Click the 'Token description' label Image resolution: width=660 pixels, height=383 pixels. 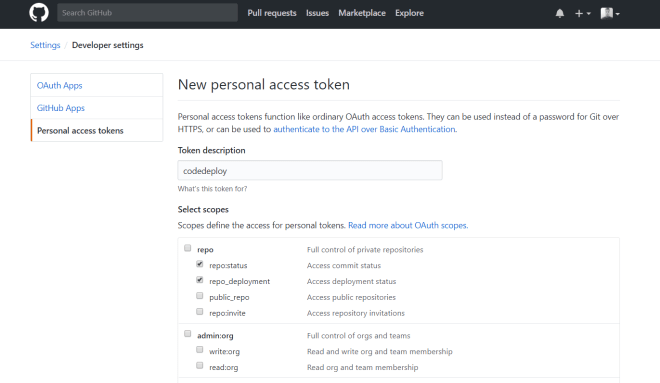pos(211,150)
